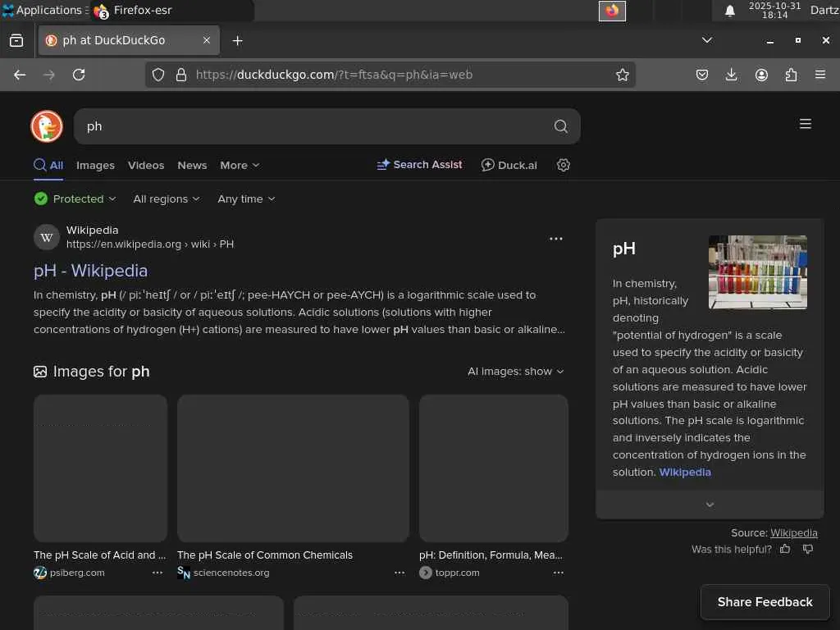
Task: Click the DuckDuckGo search input field
Action: pos(316,126)
